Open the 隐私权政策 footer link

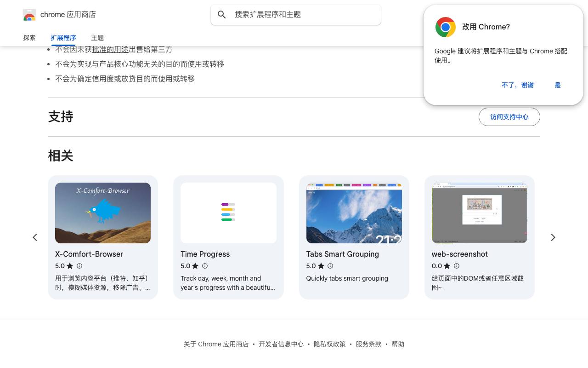(x=330, y=344)
